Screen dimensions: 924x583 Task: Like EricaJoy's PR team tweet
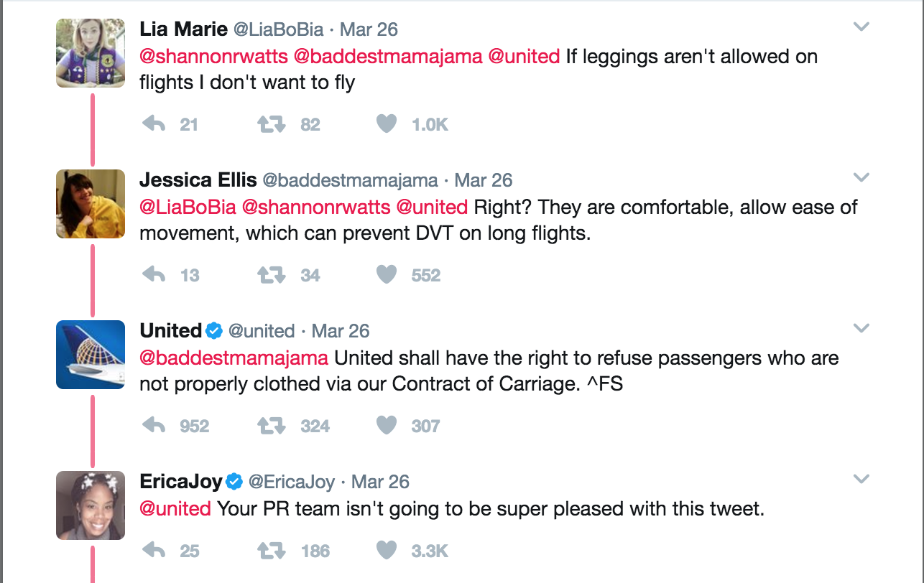tap(387, 551)
